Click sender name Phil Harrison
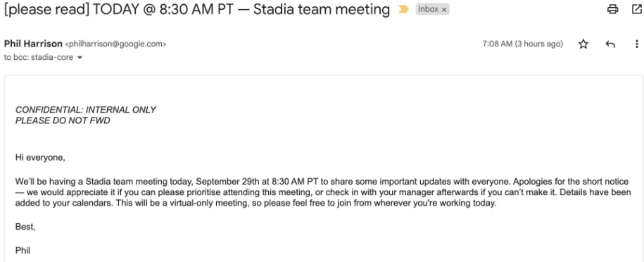This screenshot has width=644, height=262. 33,44
